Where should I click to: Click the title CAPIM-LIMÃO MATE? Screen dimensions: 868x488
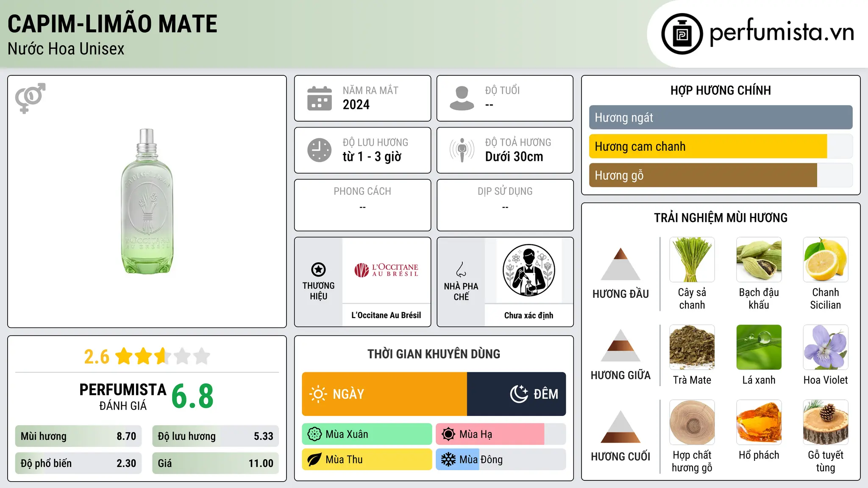[x=112, y=24]
